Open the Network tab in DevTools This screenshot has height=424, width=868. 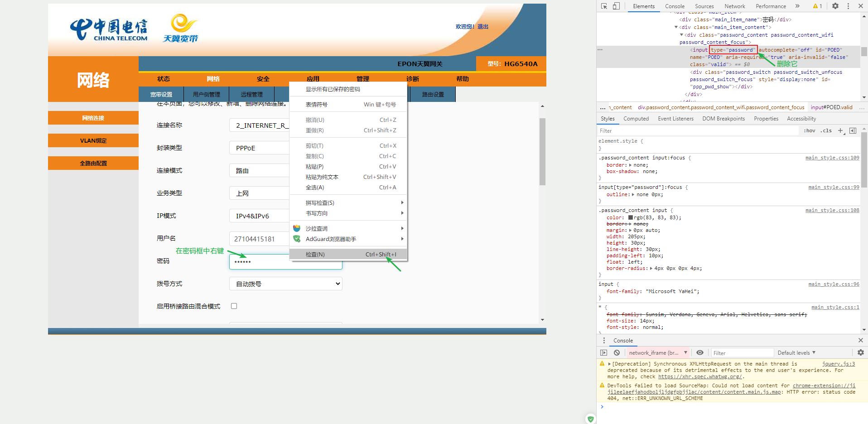tap(735, 6)
